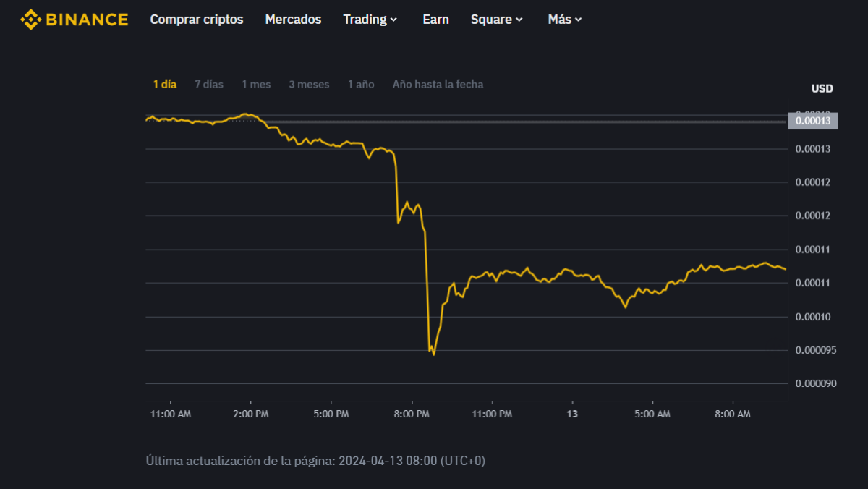Screen dimensions: 868x489
Task: Click the lowest dip on the price line
Action: coord(433,354)
